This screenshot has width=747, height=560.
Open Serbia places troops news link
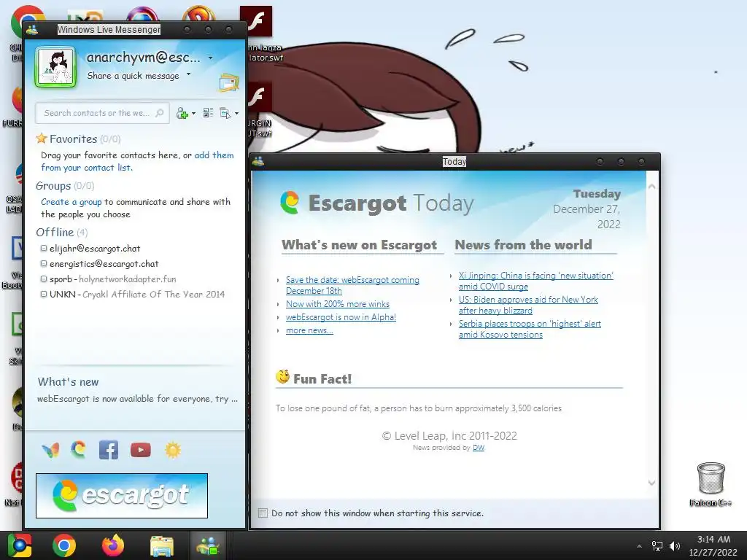530,329
